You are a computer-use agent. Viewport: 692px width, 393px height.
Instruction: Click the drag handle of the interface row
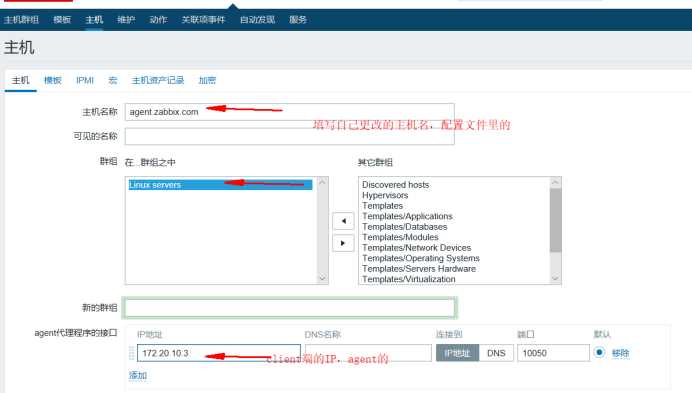(x=131, y=353)
